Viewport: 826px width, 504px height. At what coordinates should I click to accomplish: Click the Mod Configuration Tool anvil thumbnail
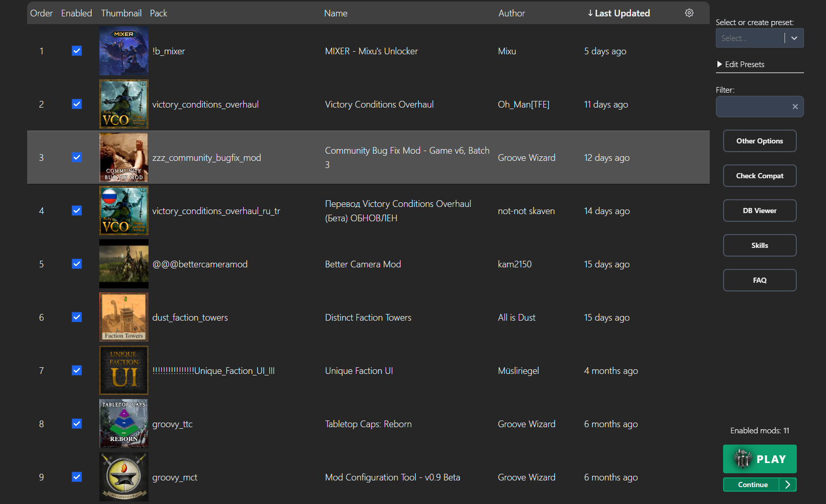point(123,477)
